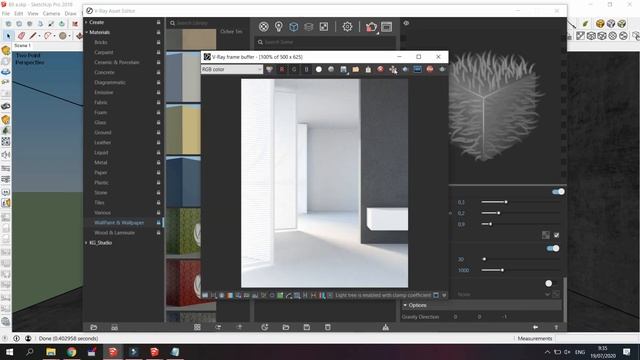Screen dimensions: 640x360
Task: Open the None dropdown arrow in fur panel
Action: 547,294
